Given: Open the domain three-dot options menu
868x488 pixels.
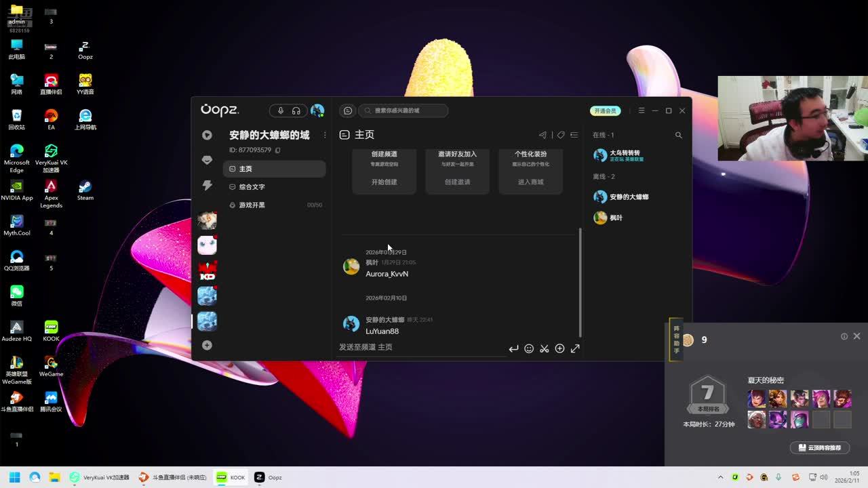Looking at the screenshot, I should pos(325,135).
